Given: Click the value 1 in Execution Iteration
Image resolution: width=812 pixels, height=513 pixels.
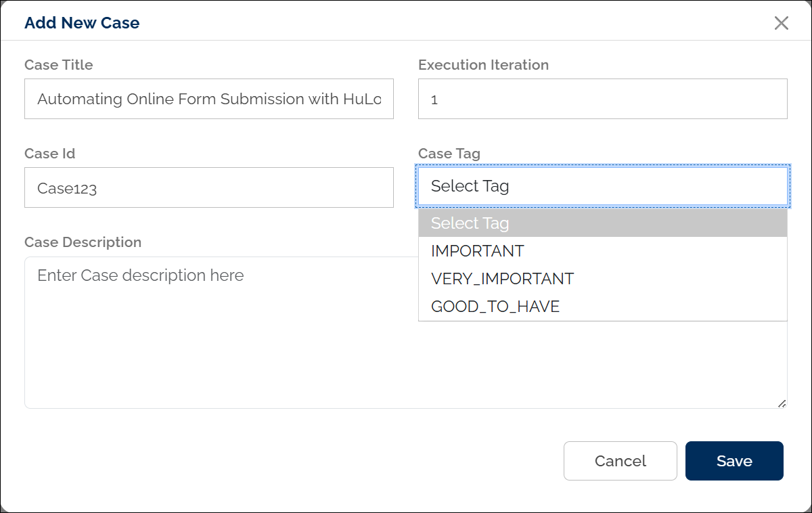Looking at the screenshot, I should coord(433,98).
